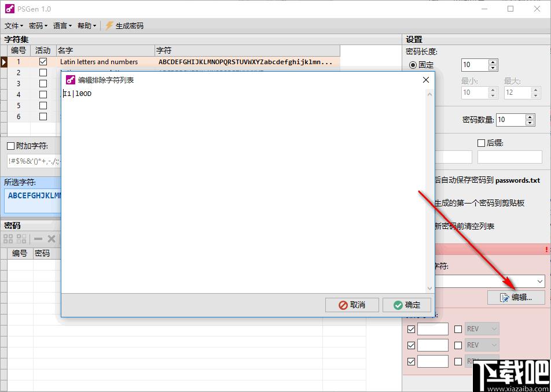This screenshot has width=551, height=392.
Task: Click the invert-selection grid icon in 密码 toolbar
Action: (21, 239)
